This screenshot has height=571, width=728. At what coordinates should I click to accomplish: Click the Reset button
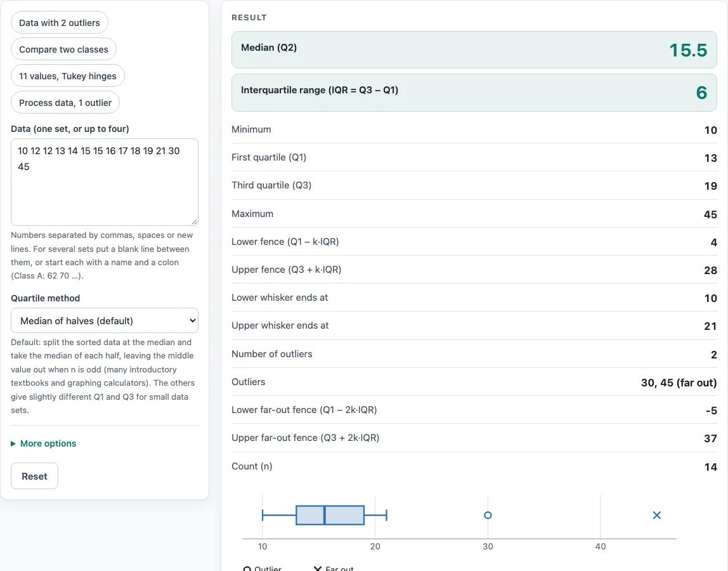(34, 476)
